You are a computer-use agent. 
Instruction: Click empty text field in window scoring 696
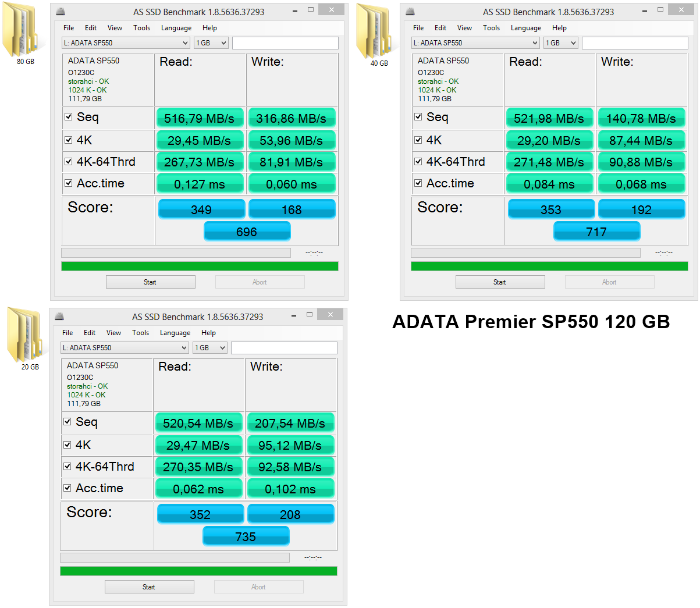[x=285, y=42]
